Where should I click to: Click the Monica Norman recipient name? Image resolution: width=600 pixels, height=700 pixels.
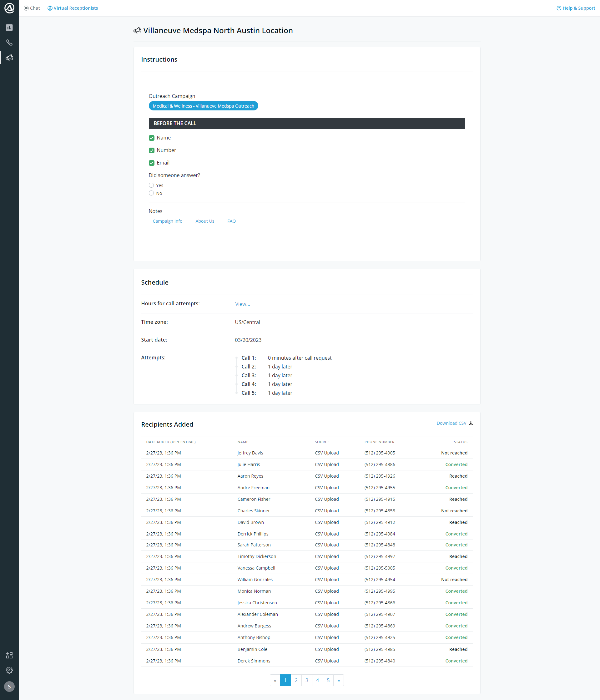coord(254,591)
